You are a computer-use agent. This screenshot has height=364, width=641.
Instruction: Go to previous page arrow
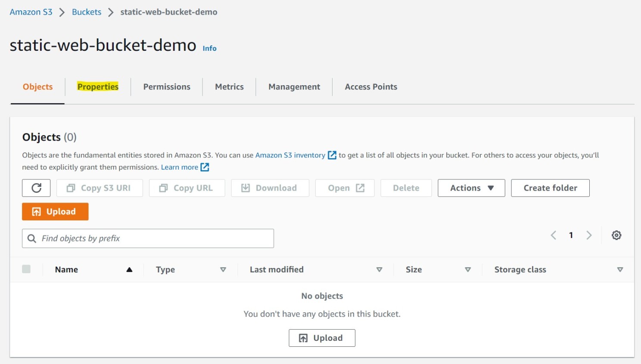pyautogui.click(x=554, y=235)
